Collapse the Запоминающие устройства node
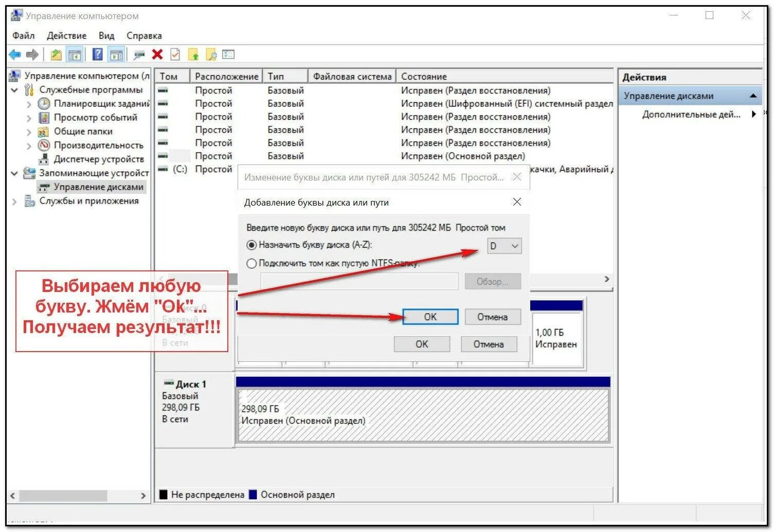Screen dimensions: 774x532 (14, 173)
